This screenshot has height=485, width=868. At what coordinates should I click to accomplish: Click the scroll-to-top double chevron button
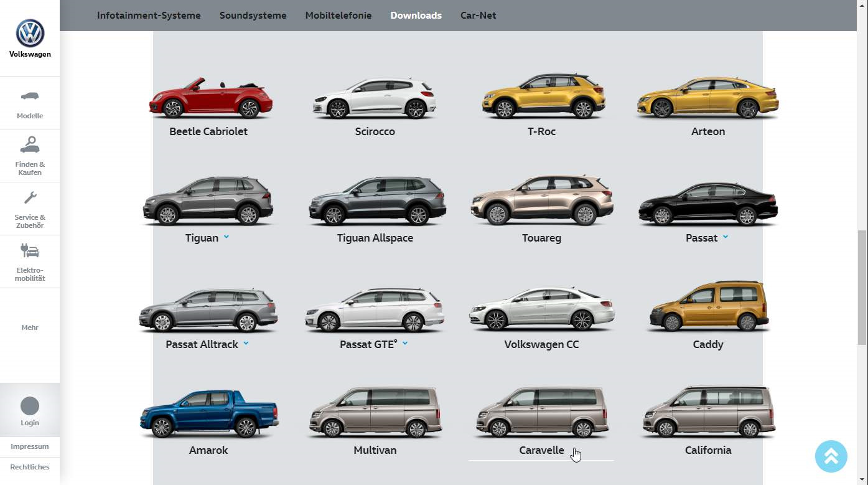coord(831,456)
